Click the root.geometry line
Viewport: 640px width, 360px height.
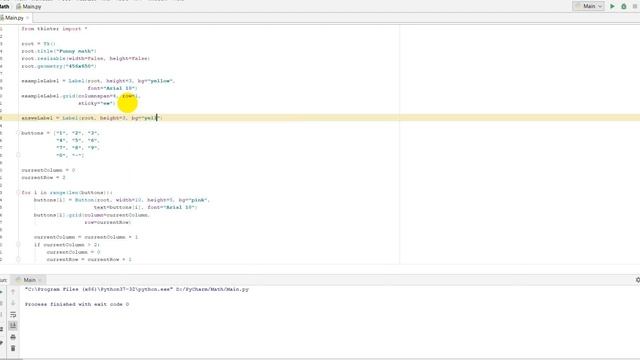pyautogui.click(x=59, y=66)
